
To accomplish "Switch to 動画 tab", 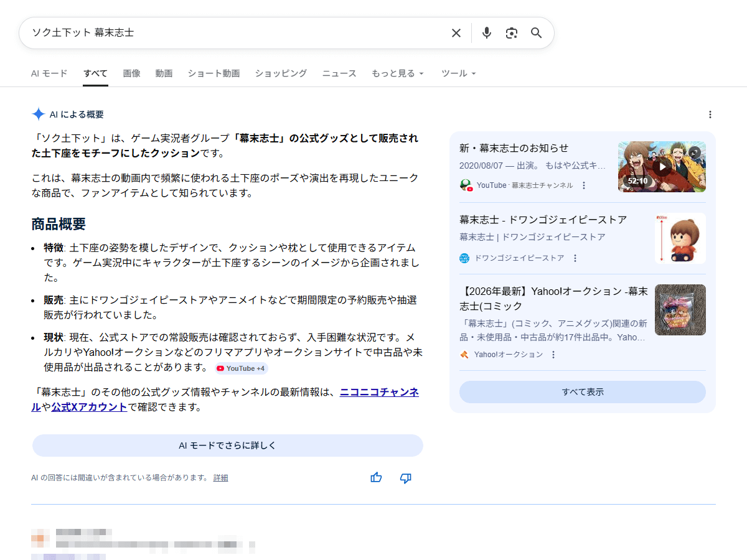I will (164, 73).
